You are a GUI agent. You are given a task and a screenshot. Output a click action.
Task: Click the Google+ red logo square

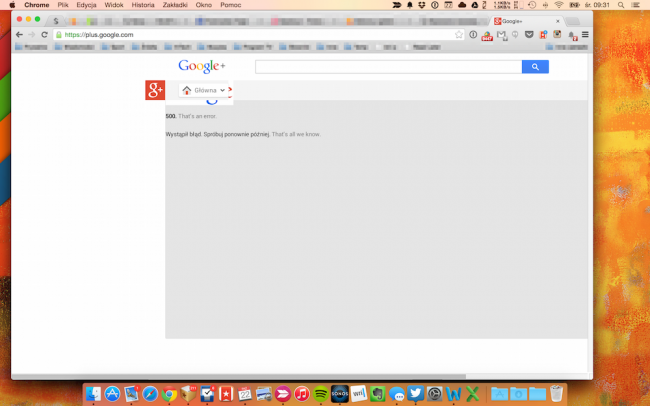click(155, 90)
